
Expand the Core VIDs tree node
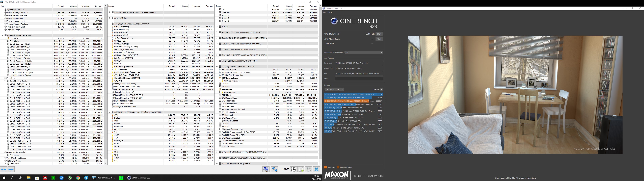tap(5, 38)
